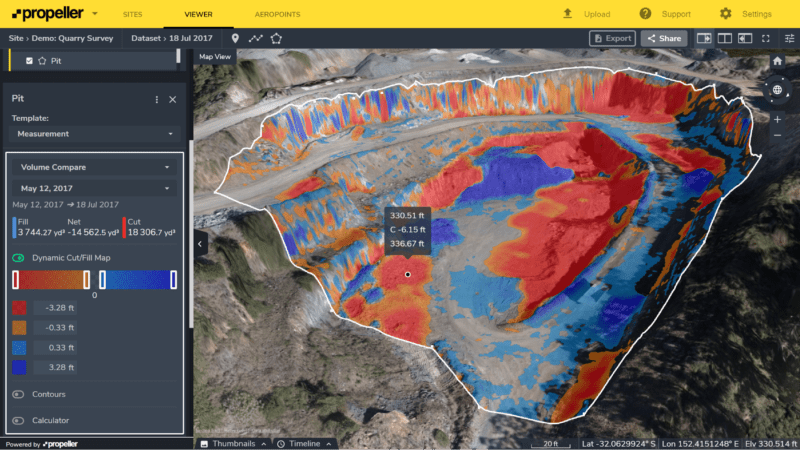Click the Export button
Viewport: 800px width, 450px height.
click(x=612, y=38)
